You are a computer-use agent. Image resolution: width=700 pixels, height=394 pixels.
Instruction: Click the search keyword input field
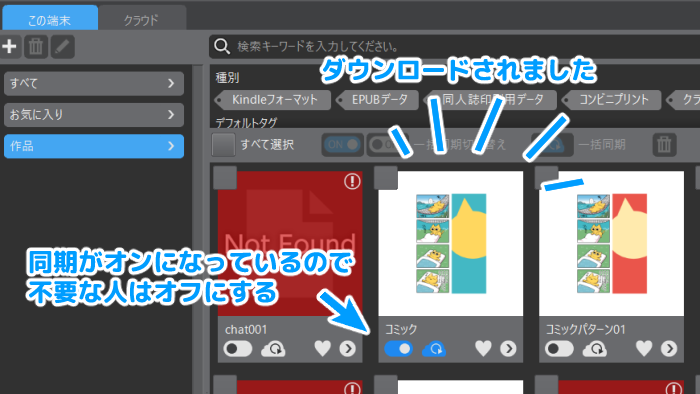pos(454,46)
